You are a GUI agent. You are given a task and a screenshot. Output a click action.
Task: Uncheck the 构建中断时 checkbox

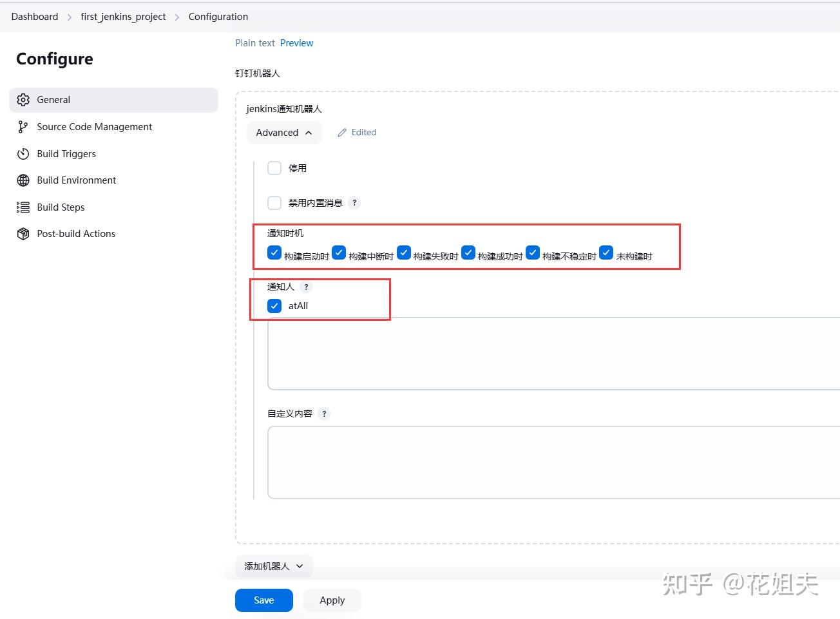click(339, 252)
